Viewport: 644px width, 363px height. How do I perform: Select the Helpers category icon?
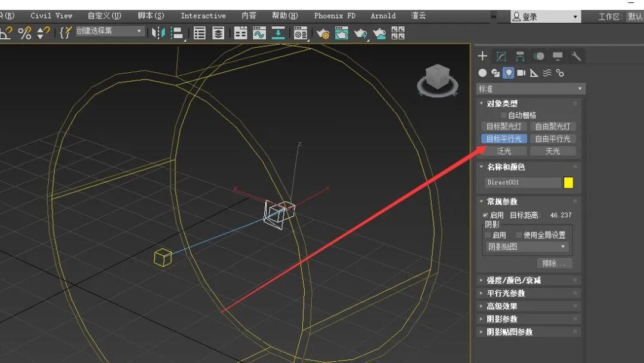[x=534, y=73]
